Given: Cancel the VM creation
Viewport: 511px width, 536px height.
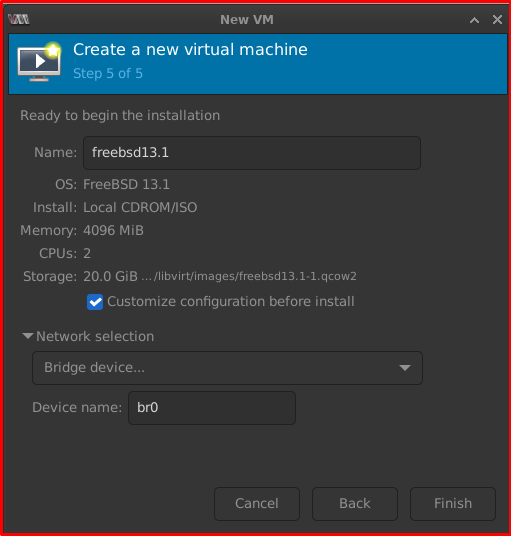Looking at the screenshot, I should pyautogui.click(x=257, y=504).
